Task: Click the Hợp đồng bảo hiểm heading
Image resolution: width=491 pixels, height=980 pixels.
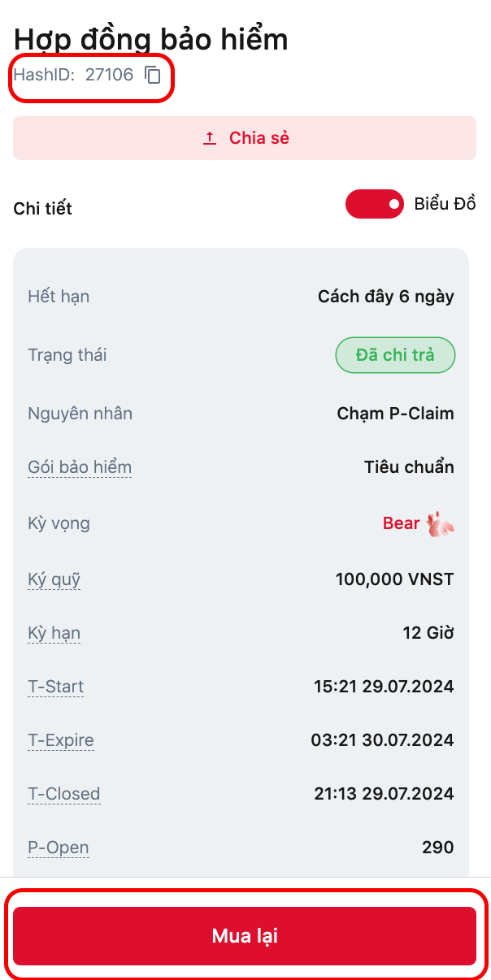Action: click(x=151, y=39)
